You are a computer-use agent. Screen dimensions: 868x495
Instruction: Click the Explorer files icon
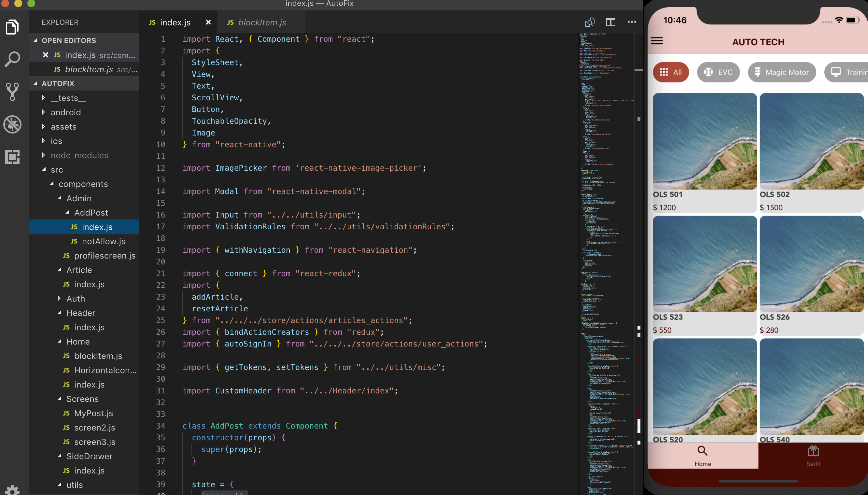point(13,27)
